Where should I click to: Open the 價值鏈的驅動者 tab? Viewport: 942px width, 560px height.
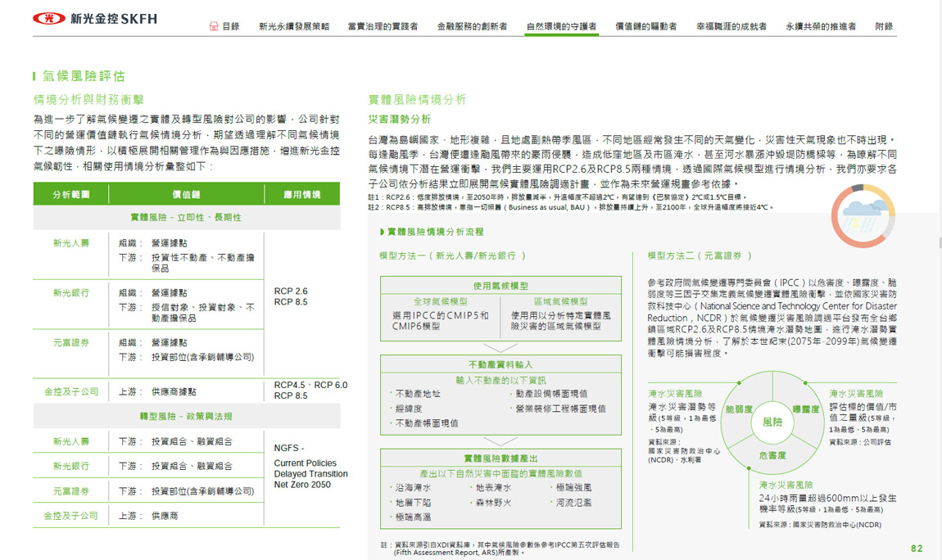point(645,26)
